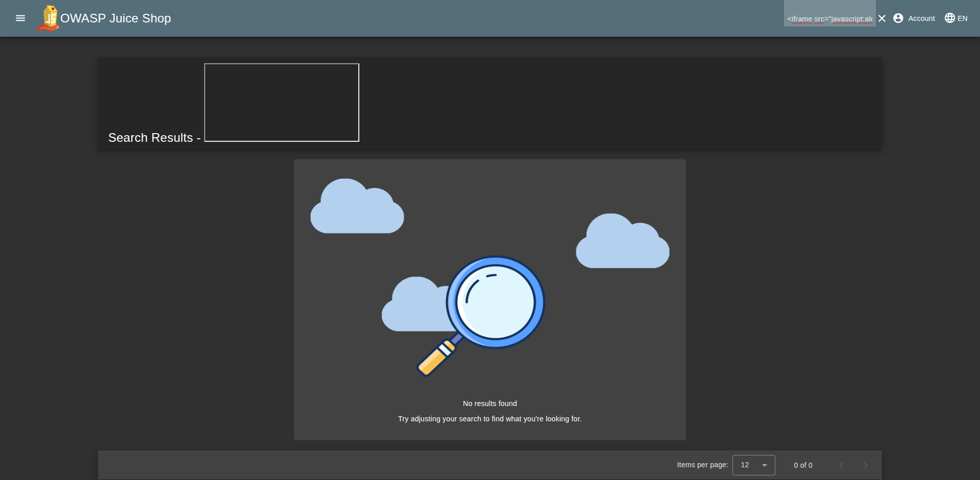Image resolution: width=980 pixels, height=480 pixels.
Task: Focus the search field containing iframe text
Action: click(829, 19)
